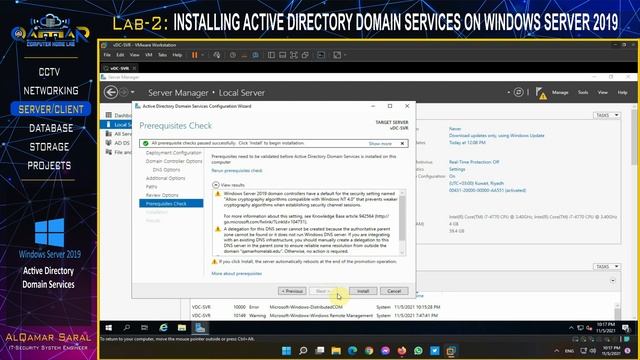
Task: Click Rerun prerequisites check link
Action: 237,171
